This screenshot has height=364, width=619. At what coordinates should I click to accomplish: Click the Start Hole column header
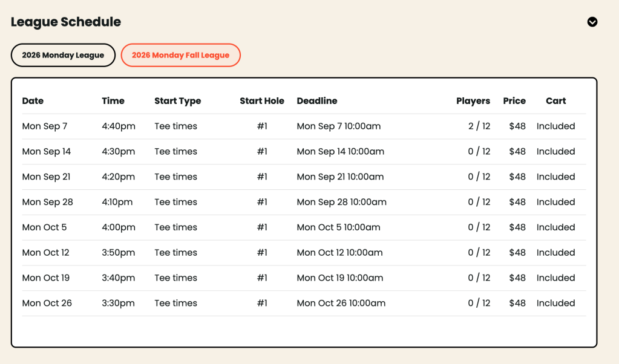[262, 101]
